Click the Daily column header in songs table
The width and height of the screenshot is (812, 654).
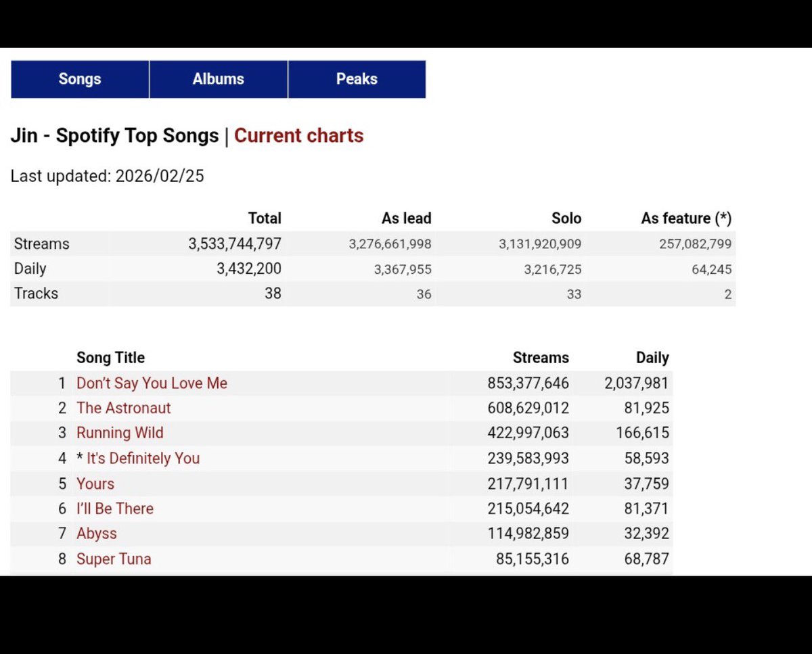(x=652, y=358)
